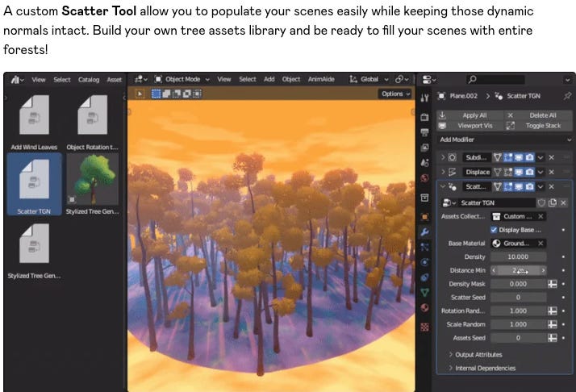
Task: Open the Physics properties icon
Action: [x=424, y=262]
